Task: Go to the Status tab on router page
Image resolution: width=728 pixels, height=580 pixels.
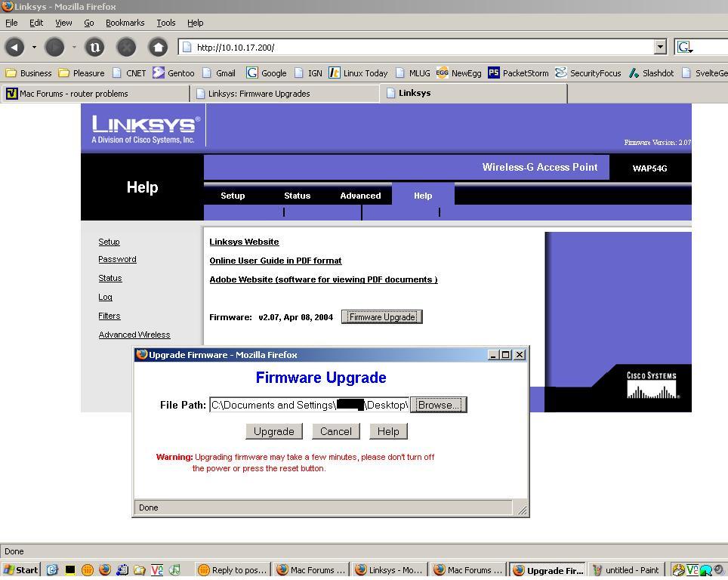Action: tap(297, 196)
